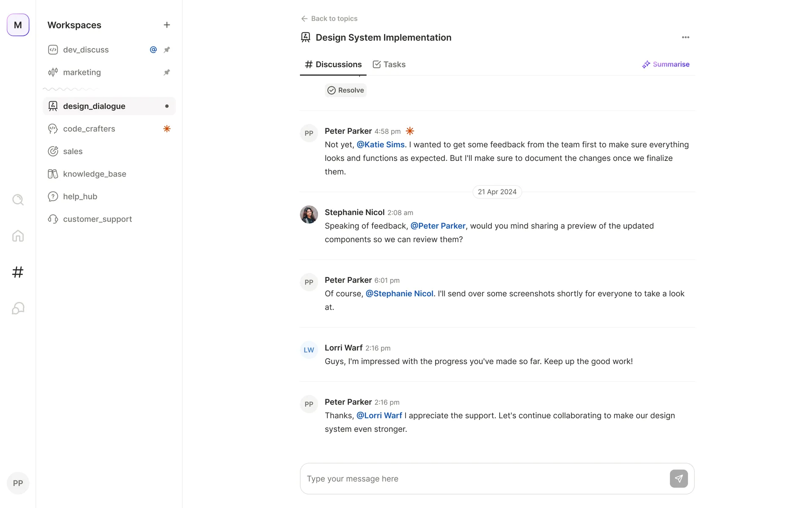The width and height of the screenshot is (812, 508).
Task: Click the topic icon beside Design System Implementation
Action: click(x=305, y=37)
